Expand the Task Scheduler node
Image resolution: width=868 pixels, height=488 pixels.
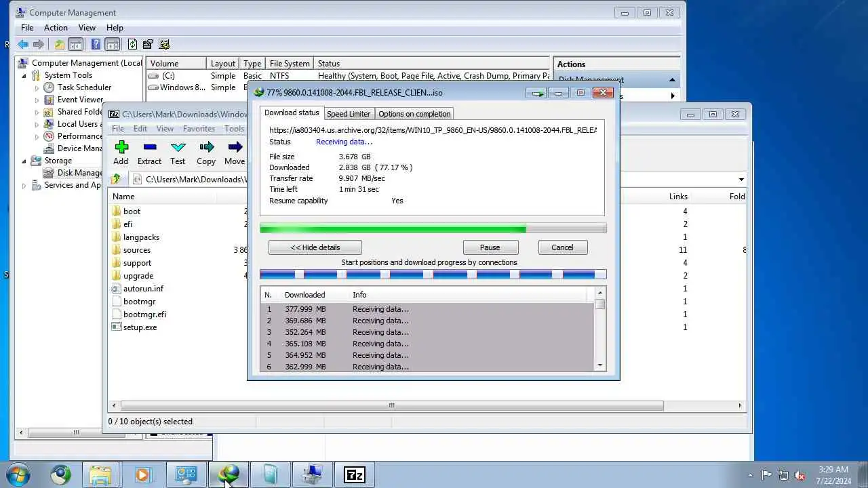(37, 87)
